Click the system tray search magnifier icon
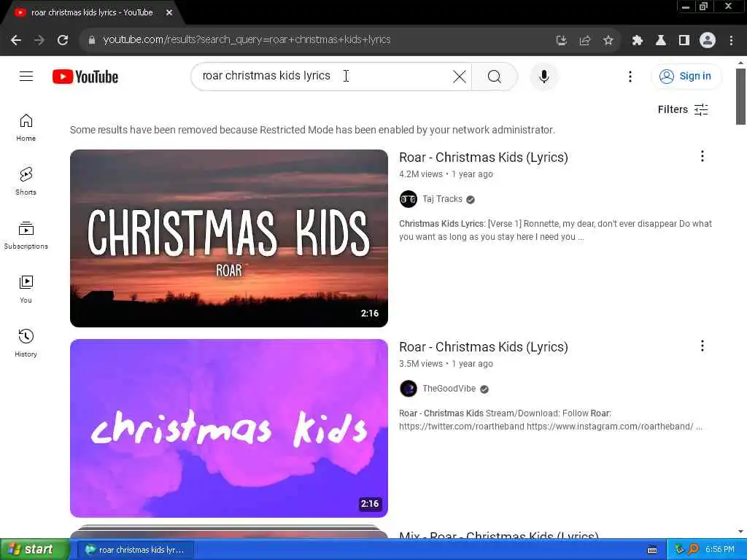The image size is (747, 560). click(693, 550)
